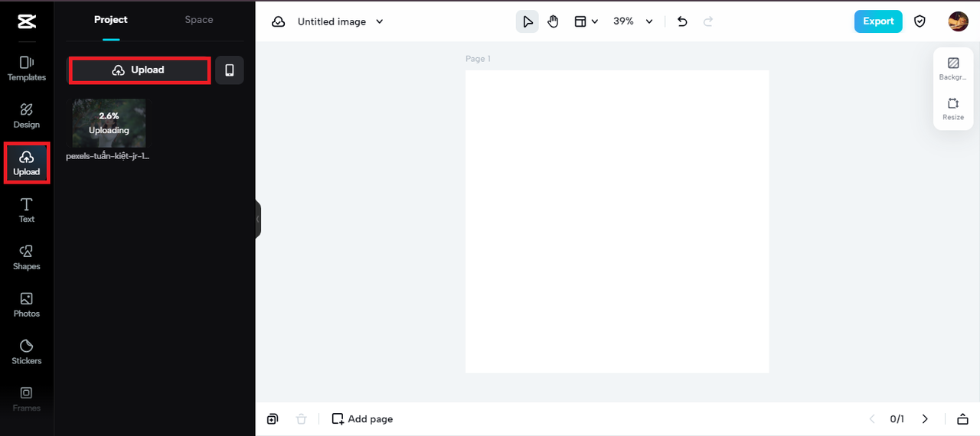Duplicate the page using the bottom icon
Viewport: 980px width, 436px height.
tap(273, 419)
